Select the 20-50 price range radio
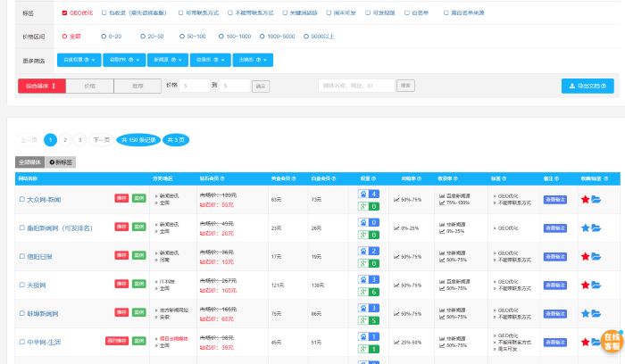 coord(143,37)
